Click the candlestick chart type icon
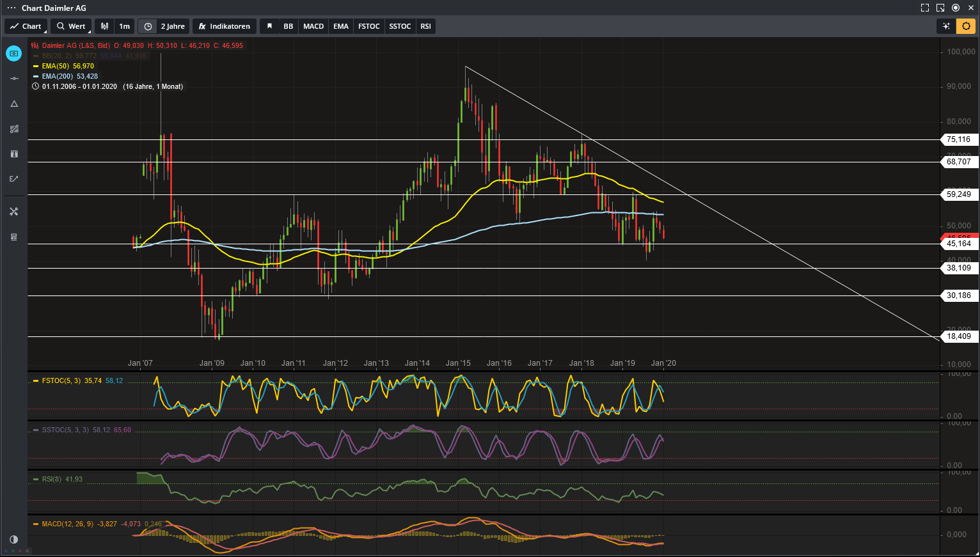Image resolution: width=980 pixels, height=557 pixels. [x=105, y=26]
